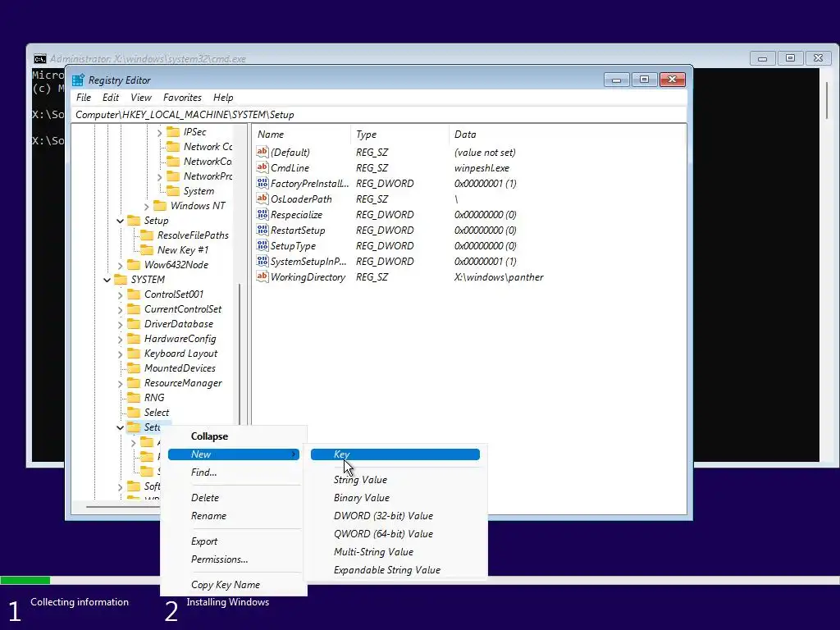Select the OsLoaderPath string value icon
The width and height of the screenshot is (840, 630).
coord(262,199)
